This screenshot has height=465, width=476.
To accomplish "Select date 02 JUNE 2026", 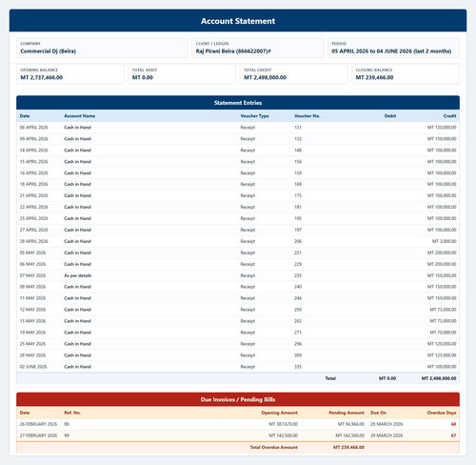I will coord(33,367).
